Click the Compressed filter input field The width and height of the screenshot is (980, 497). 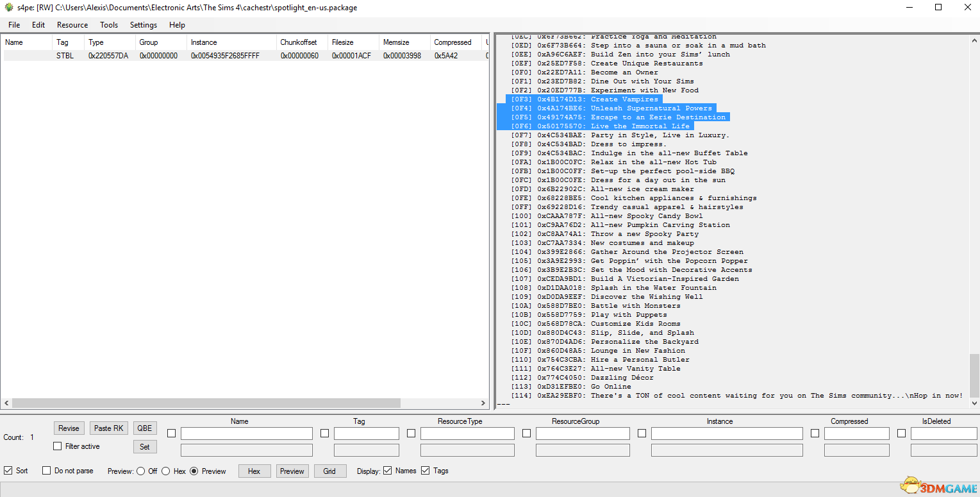pyautogui.click(x=857, y=434)
